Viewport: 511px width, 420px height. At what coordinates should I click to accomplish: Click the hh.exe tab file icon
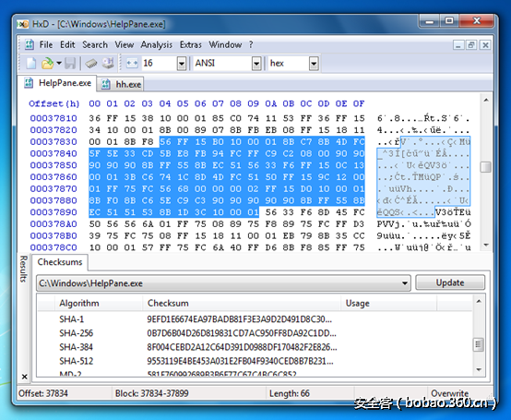click(x=105, y=84)
